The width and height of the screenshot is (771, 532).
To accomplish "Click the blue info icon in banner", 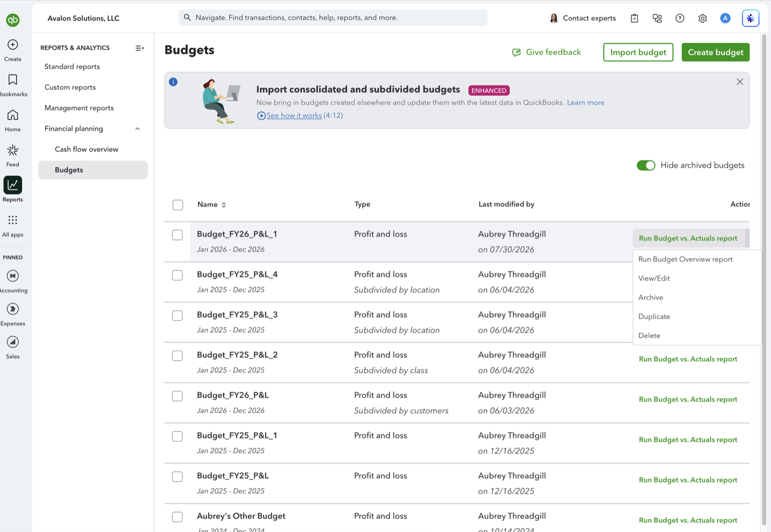I will (173, 82).
